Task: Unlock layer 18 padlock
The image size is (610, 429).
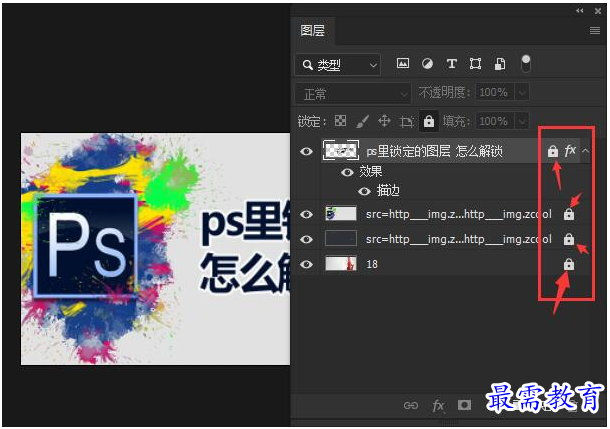Action: pos(569,264)
